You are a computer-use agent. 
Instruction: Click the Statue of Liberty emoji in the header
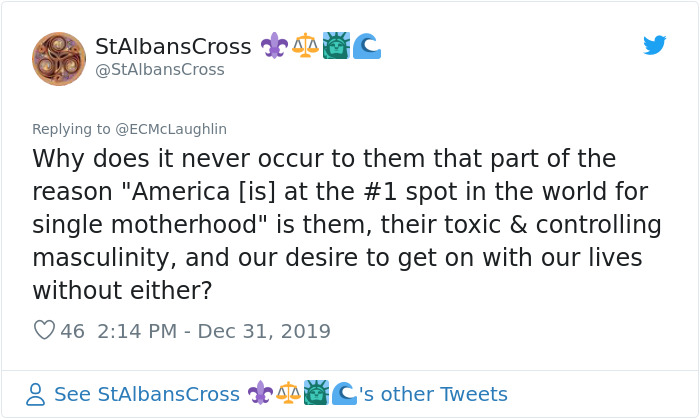pos(335,46)
